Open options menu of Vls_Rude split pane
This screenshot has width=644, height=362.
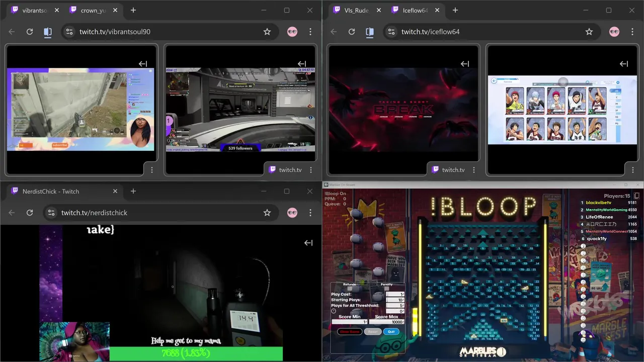coord(474,170)
